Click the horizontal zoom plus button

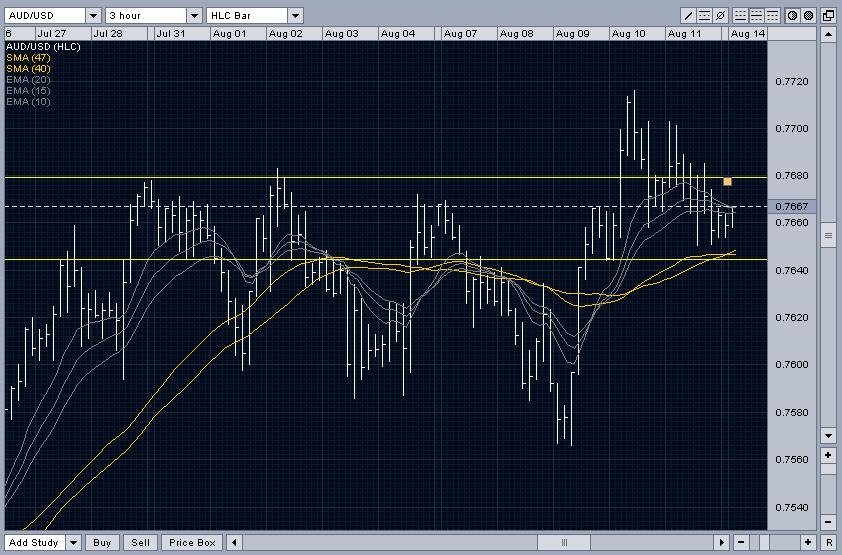click(808, 542)
